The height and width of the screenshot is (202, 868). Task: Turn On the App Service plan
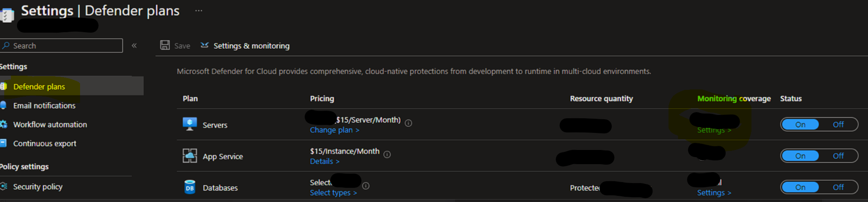coord(800,156)
